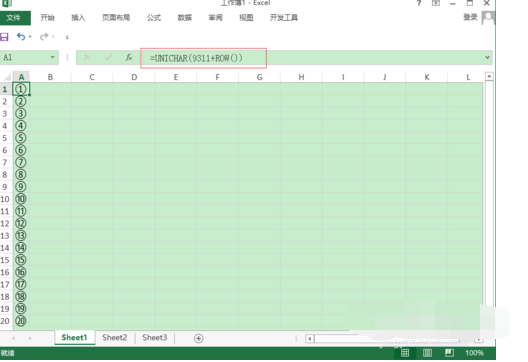This screenshot has height=362, width=528.
Task: Switch to the 页面布局 ribbon tab
Action: [x=116, y=18]
